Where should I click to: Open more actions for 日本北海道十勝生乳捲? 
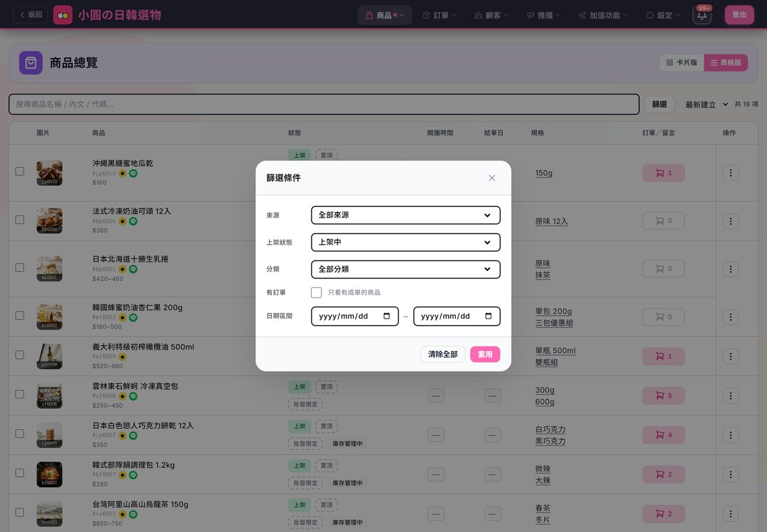click(731, 269)
